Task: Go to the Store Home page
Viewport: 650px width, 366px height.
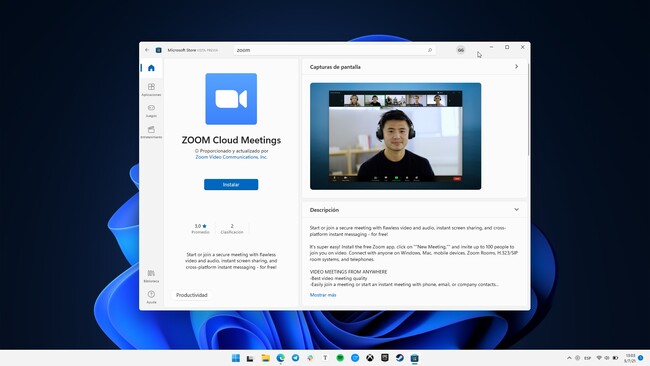Action: click(151, 68)
